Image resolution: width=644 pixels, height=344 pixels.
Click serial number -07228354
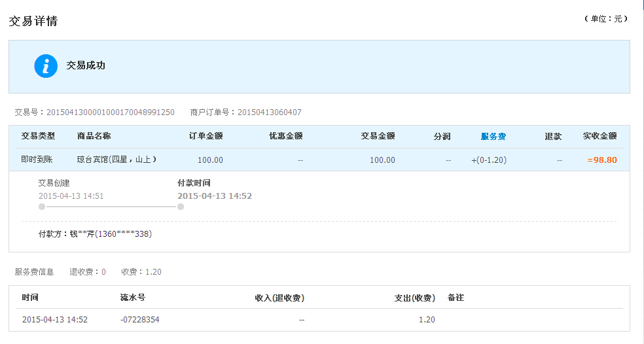click(x=139, y=319)
